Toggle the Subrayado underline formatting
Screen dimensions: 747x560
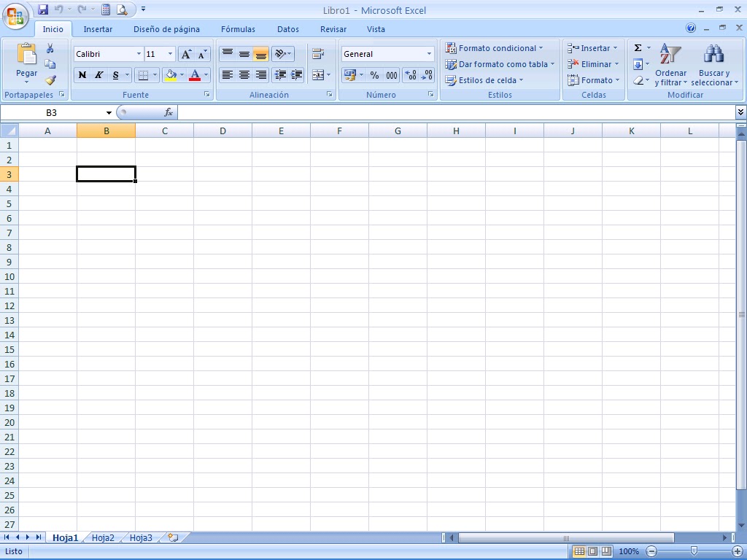click(x=115, y=75)
